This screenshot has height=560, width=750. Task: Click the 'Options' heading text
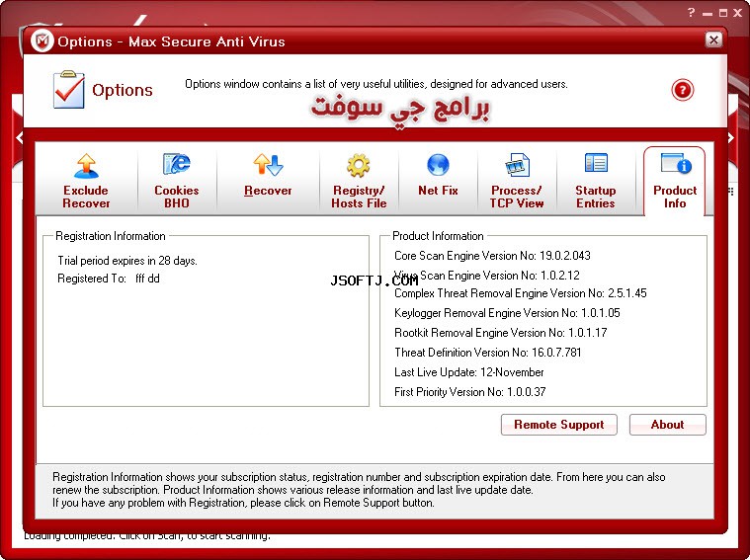(123, 90)
